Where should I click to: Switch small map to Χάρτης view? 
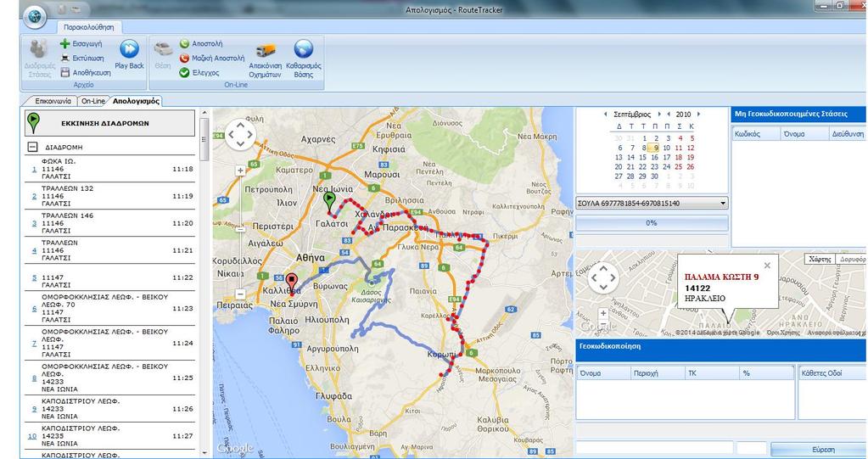pyautogui.click(x=820, y=259)
